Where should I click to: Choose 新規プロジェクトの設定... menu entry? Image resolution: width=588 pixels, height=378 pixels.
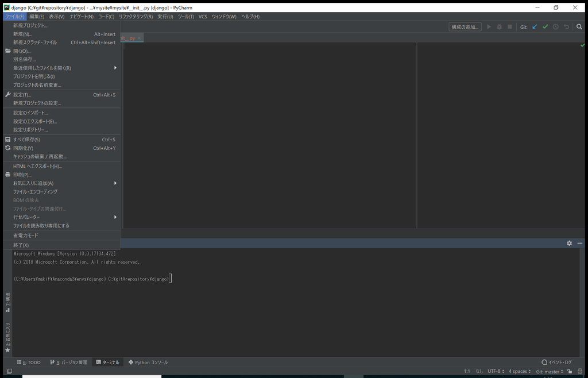point(61,103)
